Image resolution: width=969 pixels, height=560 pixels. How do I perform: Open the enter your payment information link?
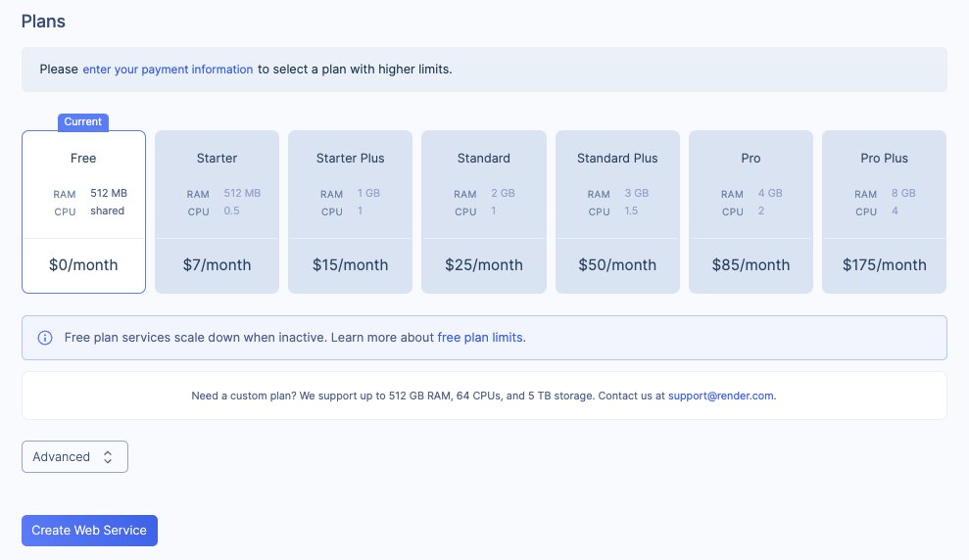pos(169,70)
